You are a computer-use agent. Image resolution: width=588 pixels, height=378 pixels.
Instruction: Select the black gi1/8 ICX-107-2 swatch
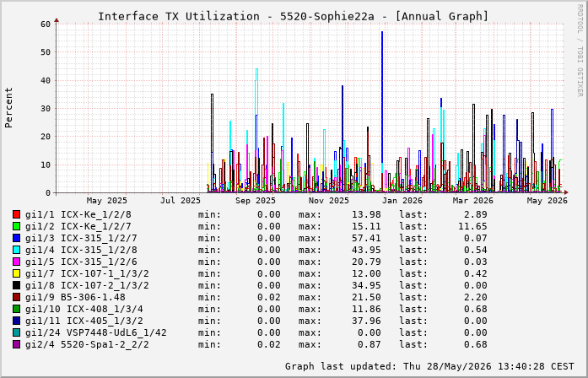pyautogui.click(x=17, y=285)
